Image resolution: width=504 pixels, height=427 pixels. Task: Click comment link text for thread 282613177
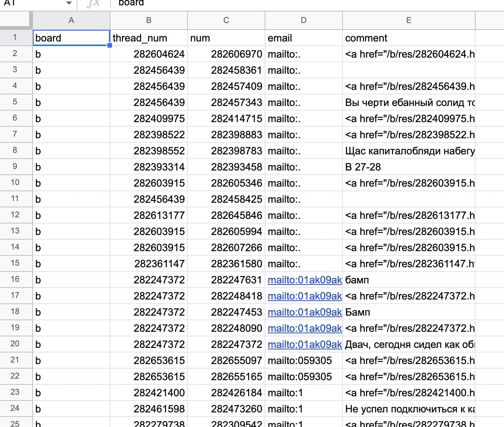[410, 215]
